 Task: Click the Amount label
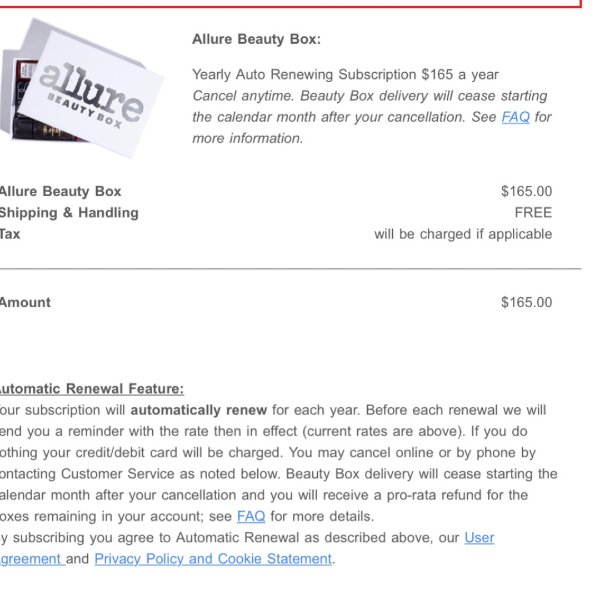25,302
